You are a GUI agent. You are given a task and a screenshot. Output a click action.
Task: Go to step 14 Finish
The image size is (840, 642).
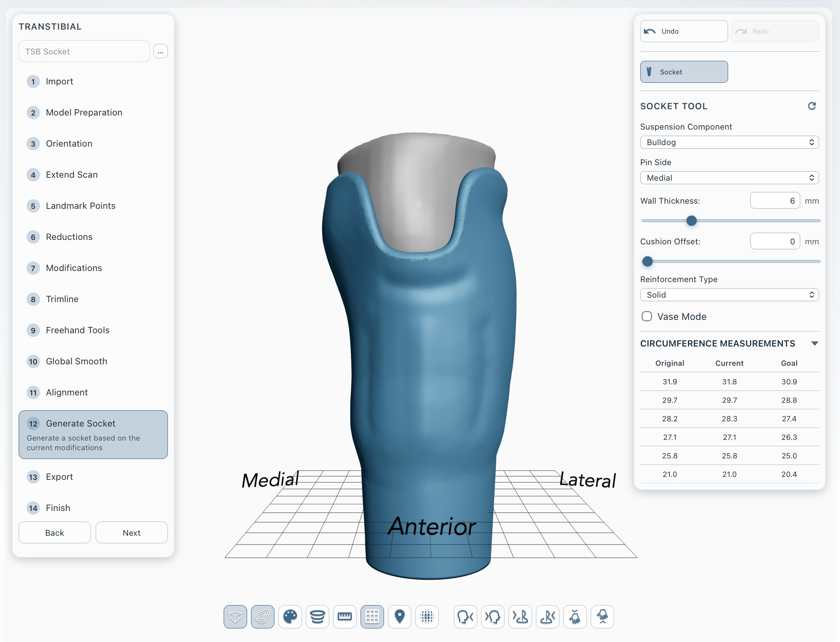93,508
